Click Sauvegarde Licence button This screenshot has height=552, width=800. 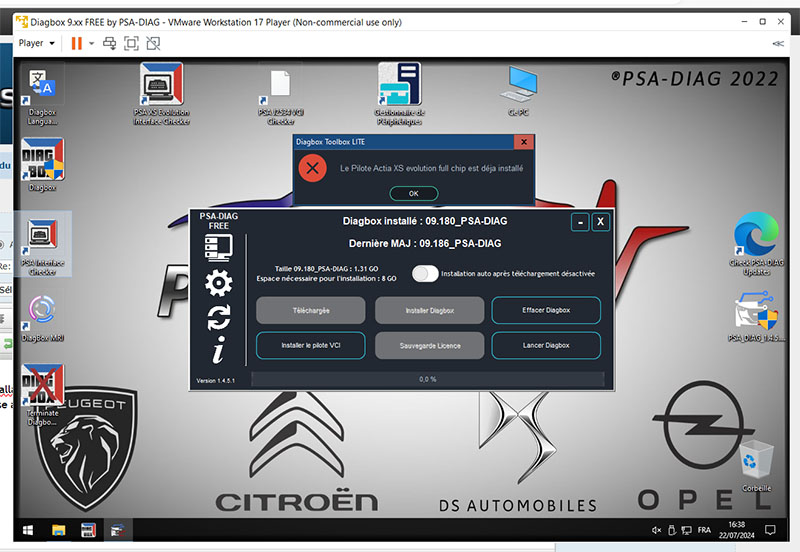[430, 345]
